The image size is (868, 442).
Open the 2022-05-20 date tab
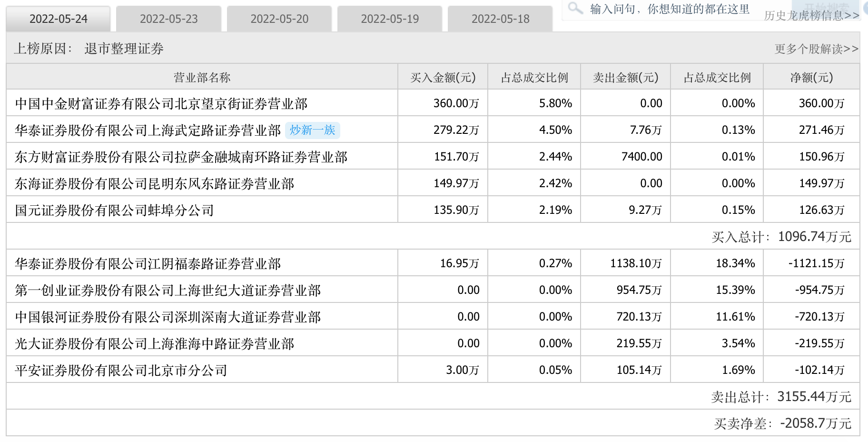click(279, 19)
